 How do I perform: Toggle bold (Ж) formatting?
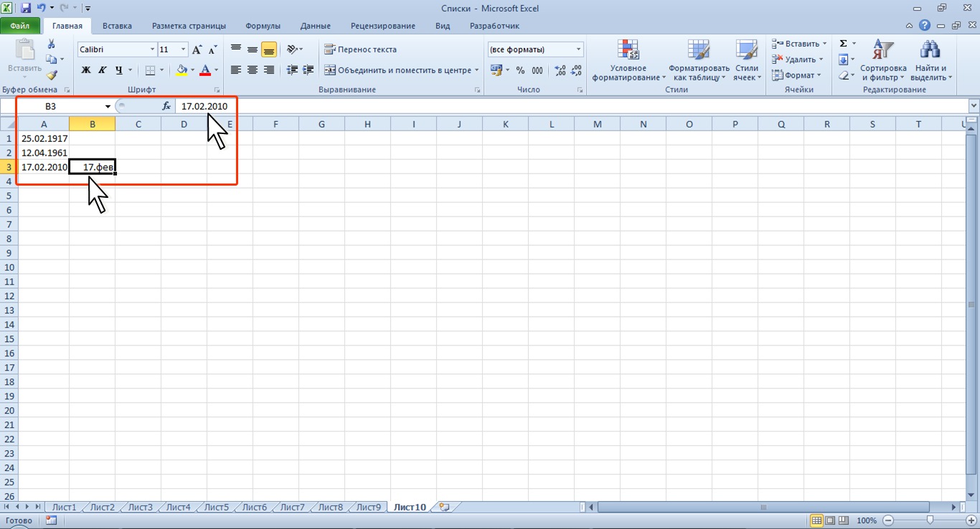coord(86,70)
